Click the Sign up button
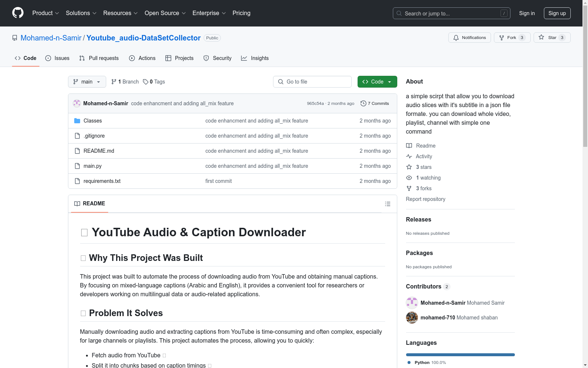The image size is (588, 368). click(557, 13)
